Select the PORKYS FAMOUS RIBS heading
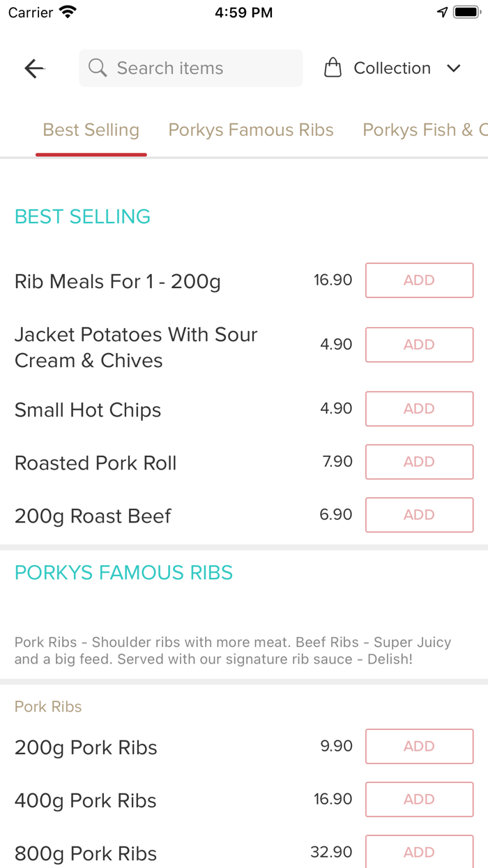Viewport: 488px width, 868px height. coord(123,572)
